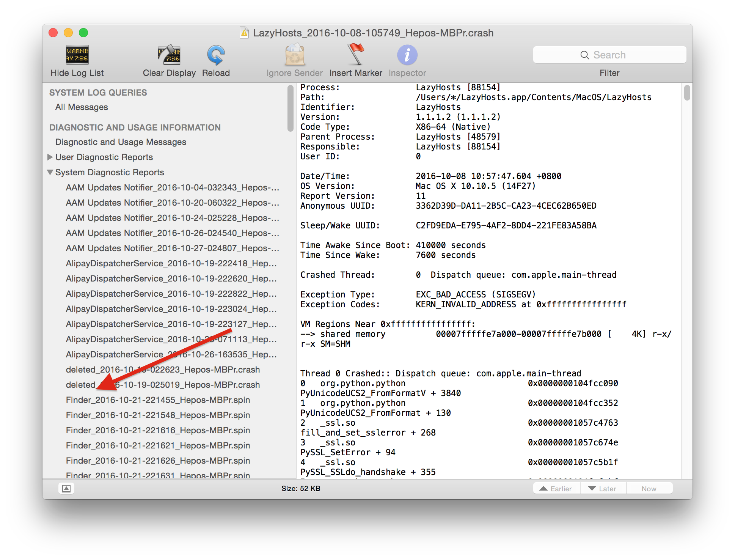Click the Later navigation button

pyautogui.click(x=603, y=489)
